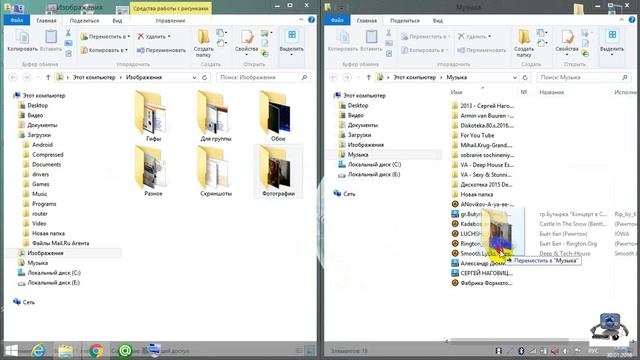
Task: Click the Поиск: Изображения search field
Action: click(x=263, y=77)
